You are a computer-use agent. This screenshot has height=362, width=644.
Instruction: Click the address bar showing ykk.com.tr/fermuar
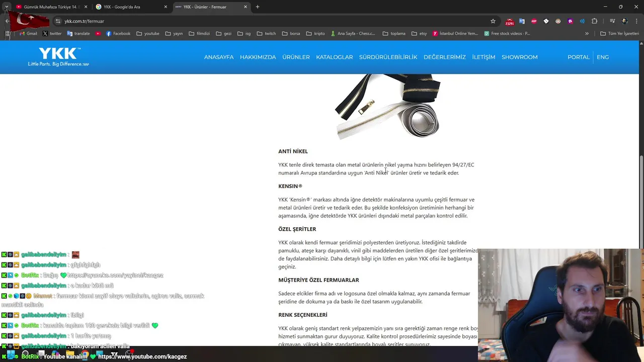(x=272, y=21)
